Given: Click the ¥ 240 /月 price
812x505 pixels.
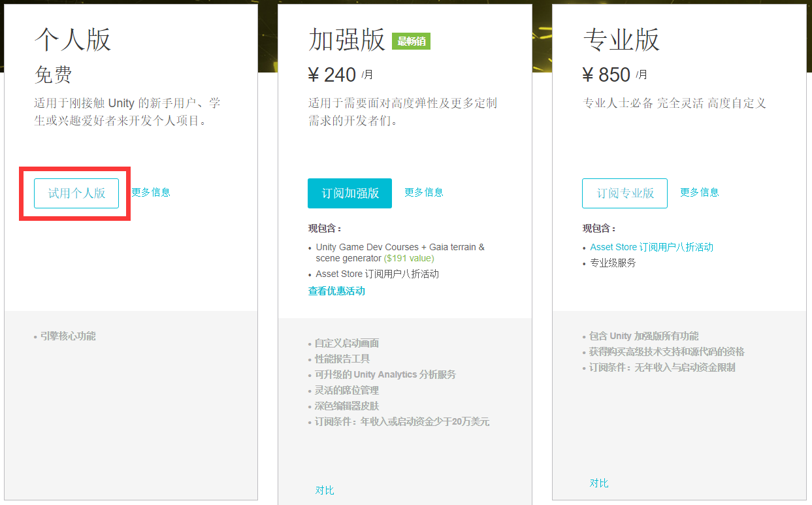Looking at the screenshot, I should point(340,75).
